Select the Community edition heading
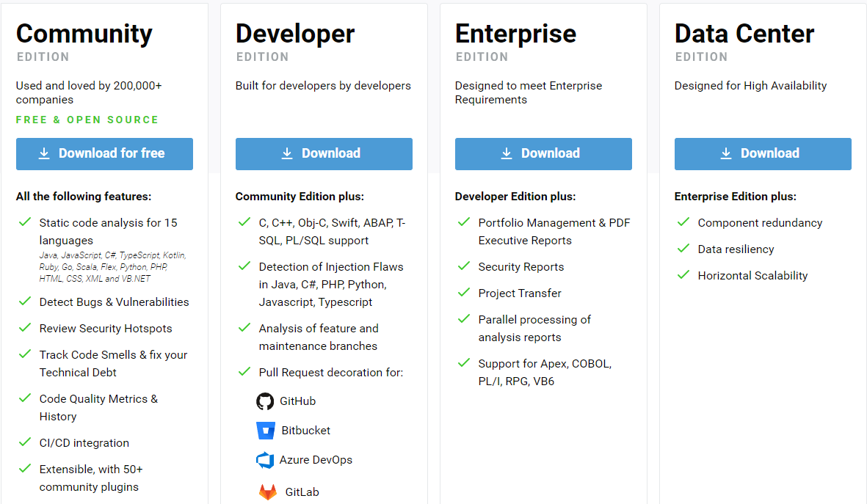Screen dimensions: 867x504 pos(84,34)
